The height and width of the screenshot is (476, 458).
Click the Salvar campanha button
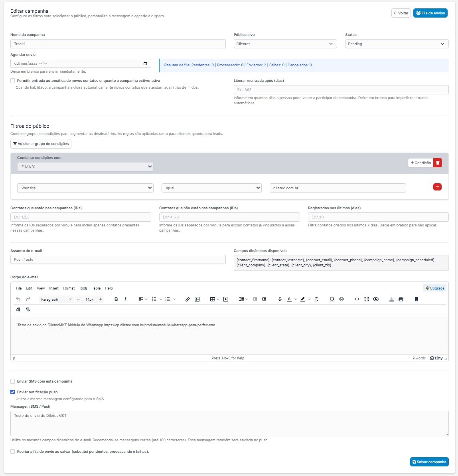[429, 462]
